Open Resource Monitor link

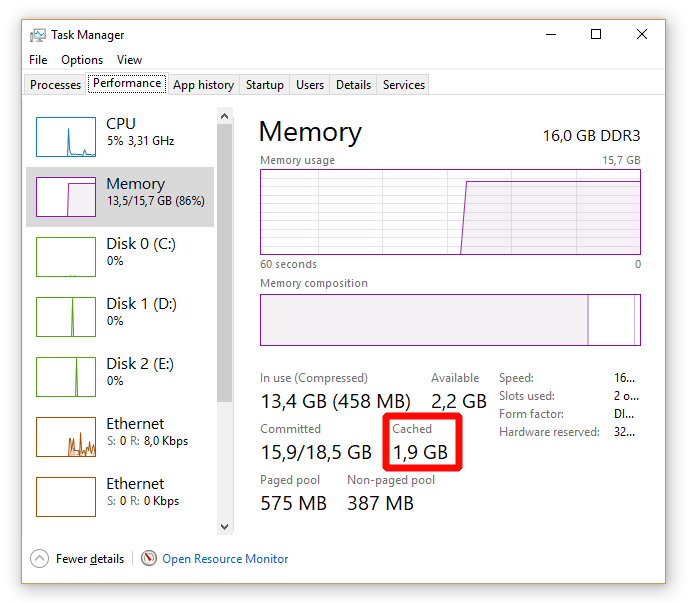click(225, 559)
